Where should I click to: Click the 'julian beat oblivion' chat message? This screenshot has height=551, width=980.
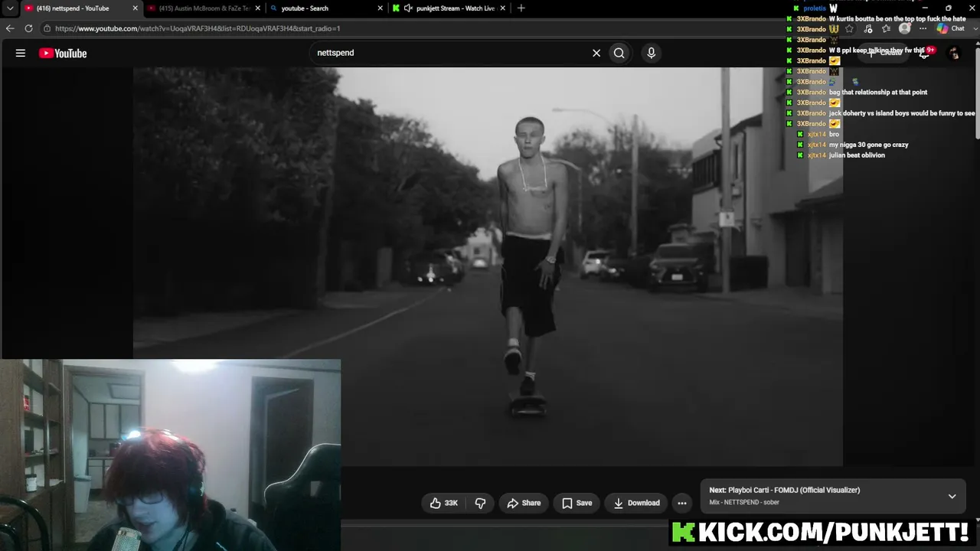tap(857, 155)
